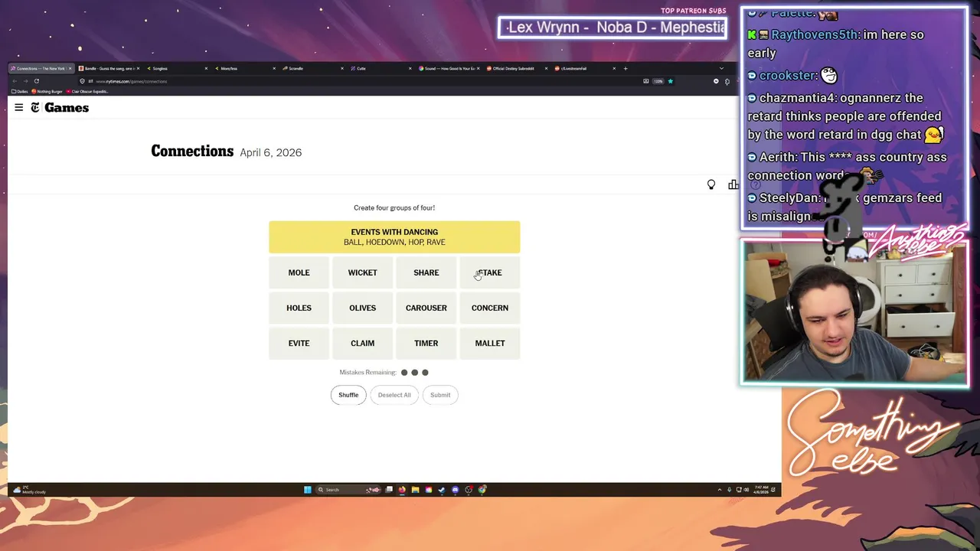Open a new browser tab

coord(626,68)
